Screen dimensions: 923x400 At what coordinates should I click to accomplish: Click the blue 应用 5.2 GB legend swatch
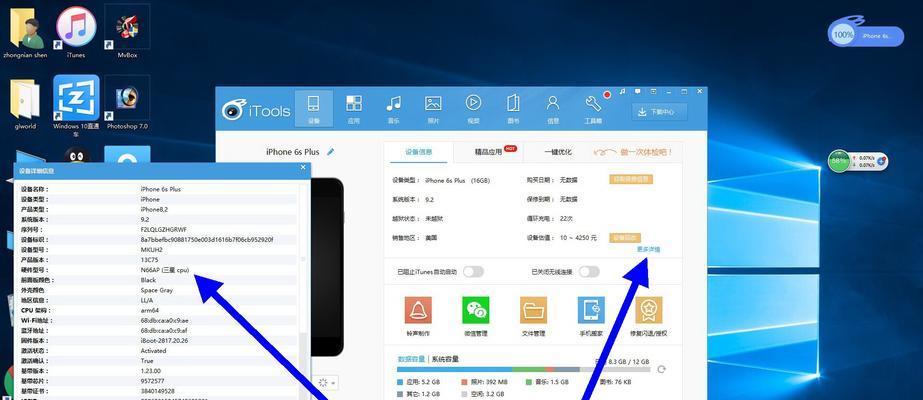click(x=400, y=382)
